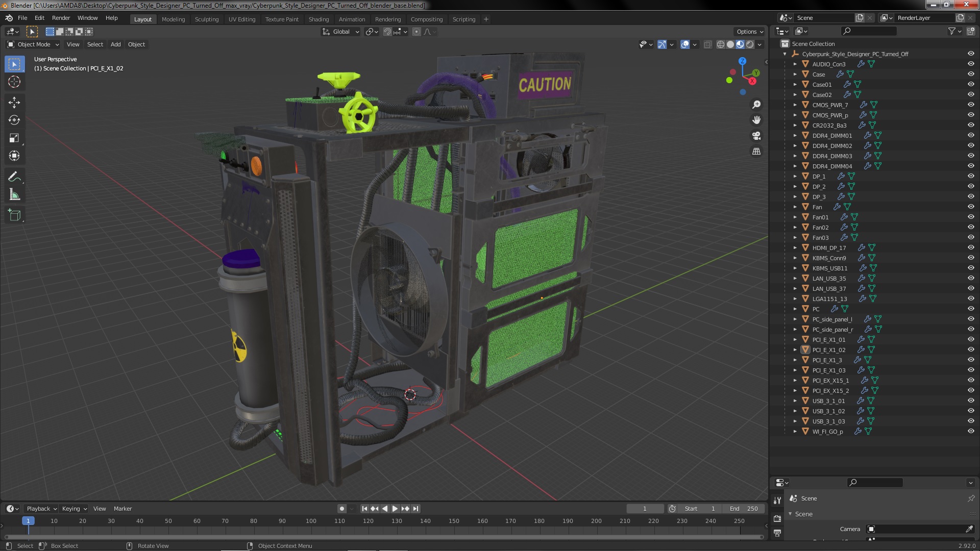Image resolution: width=980 pixels, height=551 pixels.
Task: Activate the Move tool
Action: pos(14,103)
